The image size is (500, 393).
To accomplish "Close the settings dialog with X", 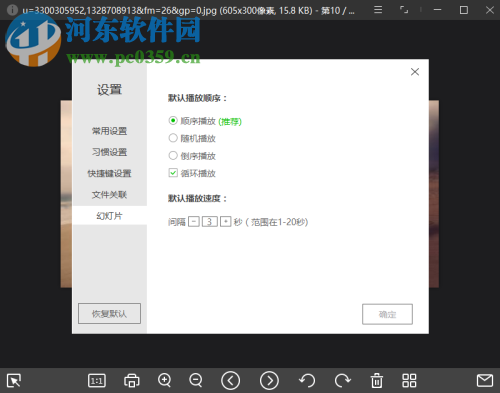I will [x=415, y=72].
